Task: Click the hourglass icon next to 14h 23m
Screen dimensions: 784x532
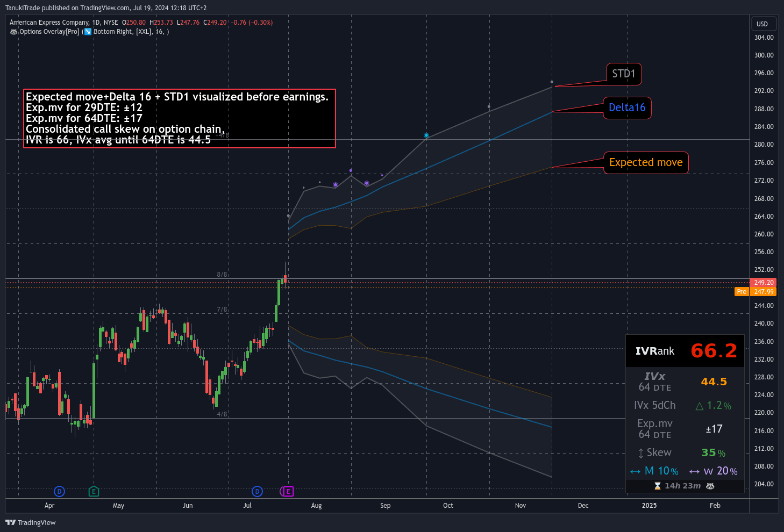Action: (x=657, y=486)
